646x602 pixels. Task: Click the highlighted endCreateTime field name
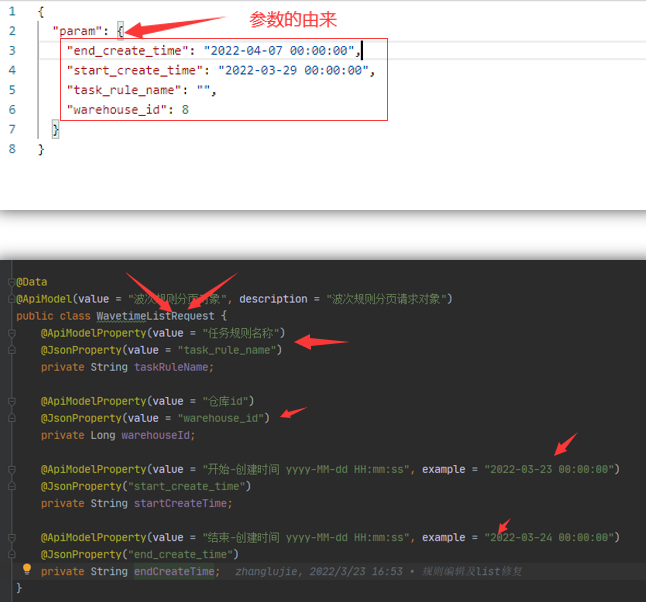tap(174, 572)
